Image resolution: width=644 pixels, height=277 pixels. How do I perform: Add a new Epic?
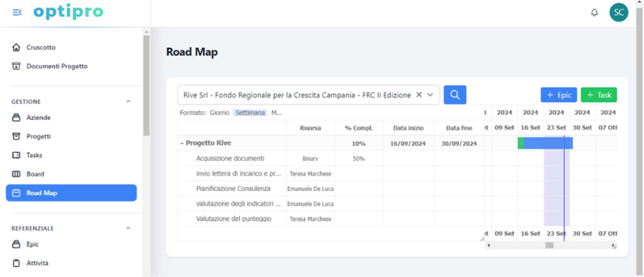point(558,95)
